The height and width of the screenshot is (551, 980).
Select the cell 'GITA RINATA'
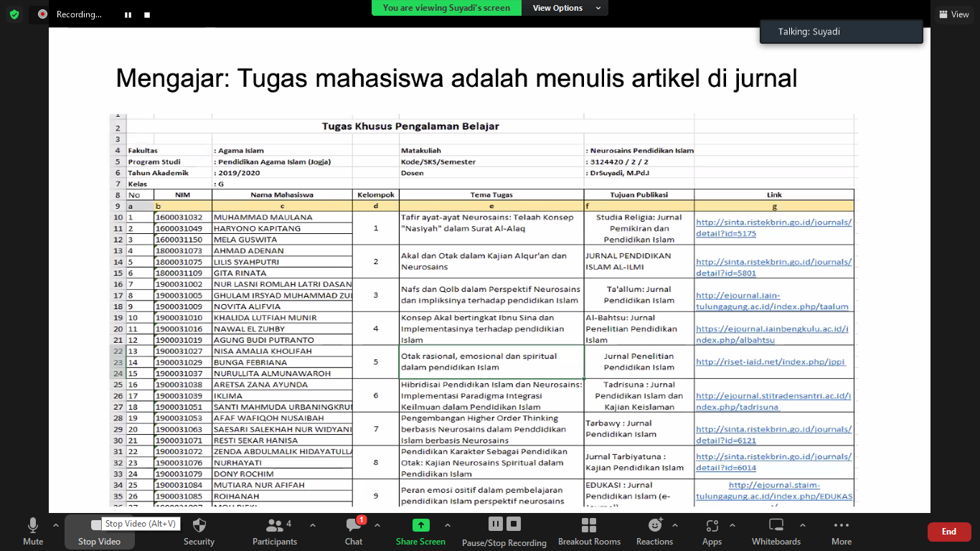tap(282, 273)
